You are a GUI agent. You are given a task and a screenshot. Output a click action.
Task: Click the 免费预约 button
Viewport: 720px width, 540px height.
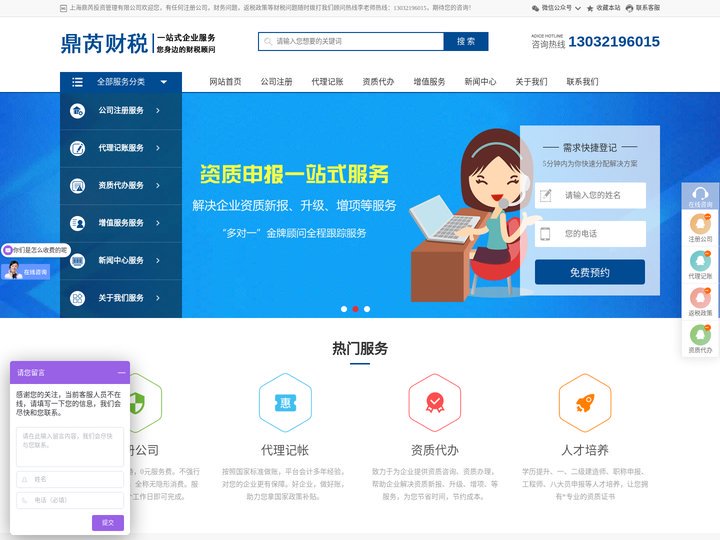pos(590,272)
